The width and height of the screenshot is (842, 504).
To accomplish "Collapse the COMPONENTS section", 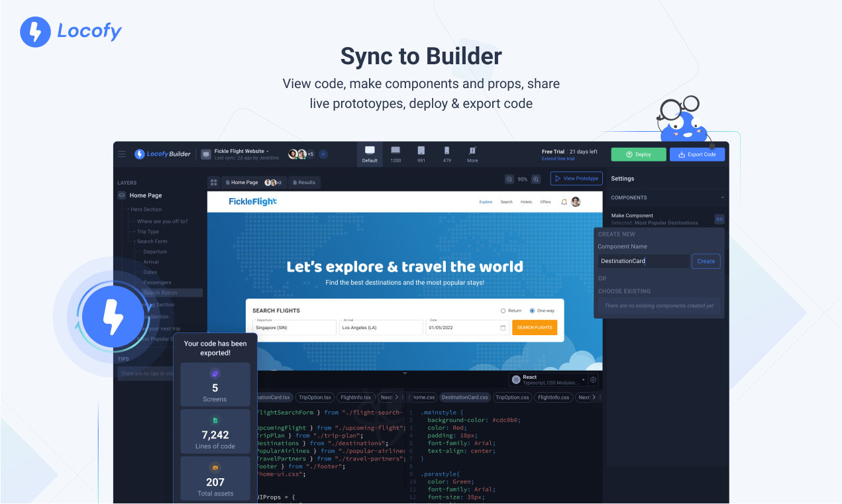I will 723,197.
